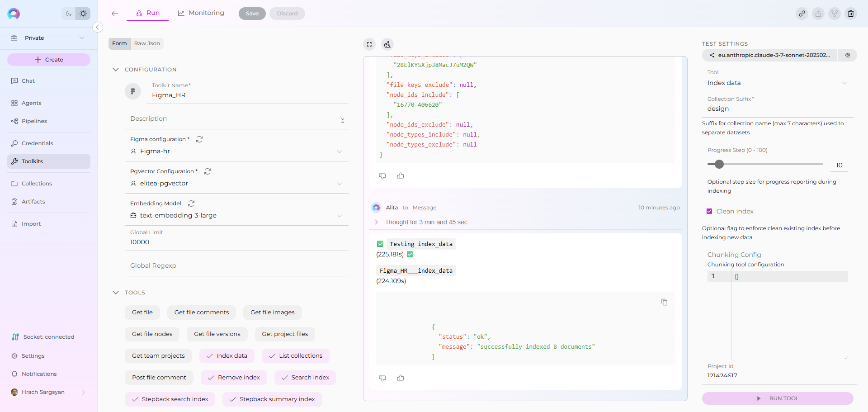The image size is (868, 412).
Task: Click the fork icon in top toolbar
Action: [835, 14]
